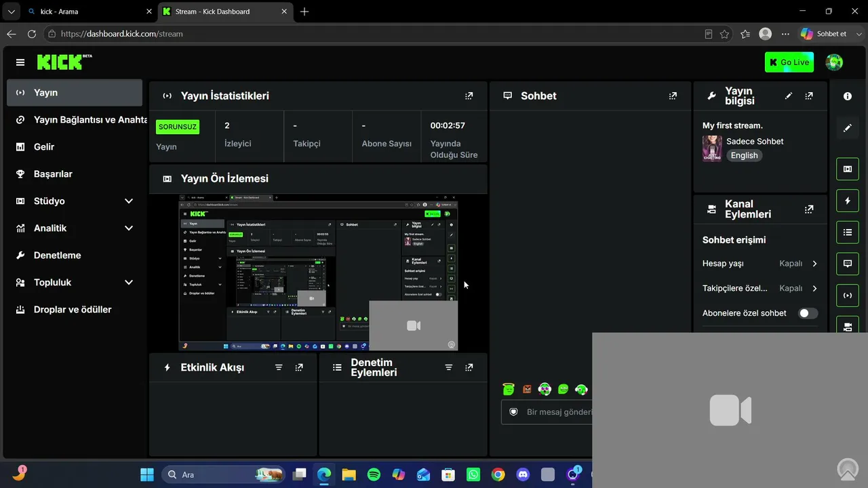Open filter options for Etkinlik Akışı
The width and height of the screenshot is (868, 488).
point(279,367)
